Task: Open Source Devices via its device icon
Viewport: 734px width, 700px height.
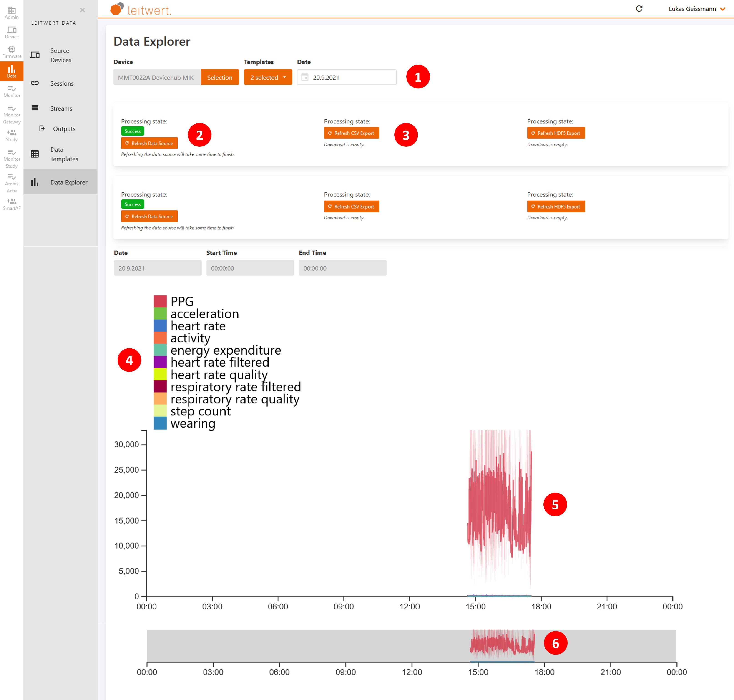Action: pos(35,55)
